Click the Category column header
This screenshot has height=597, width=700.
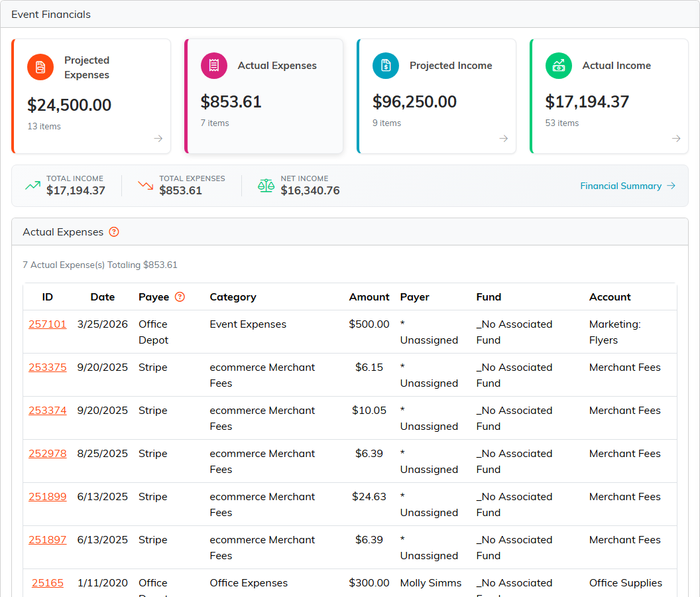(x=233, y=297)
